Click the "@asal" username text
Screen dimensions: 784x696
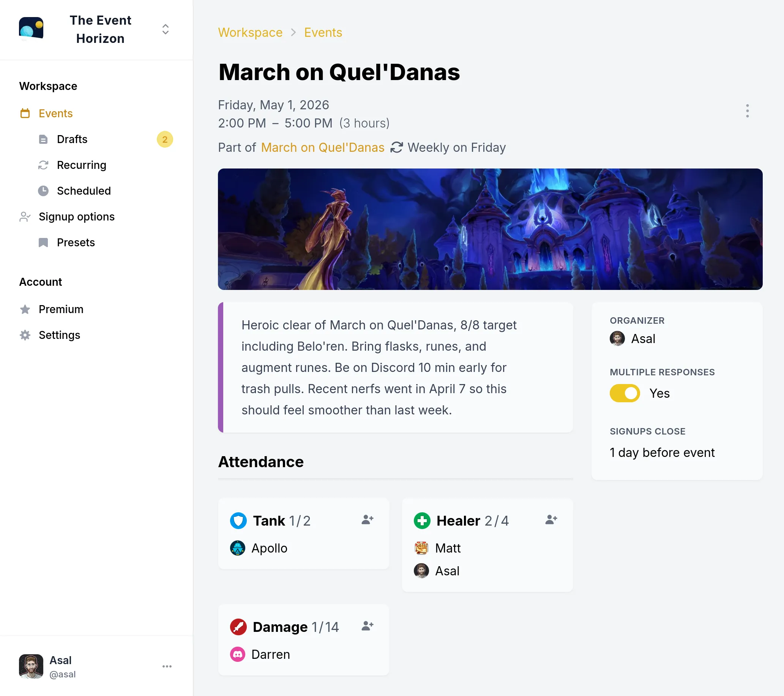(63, 674)
